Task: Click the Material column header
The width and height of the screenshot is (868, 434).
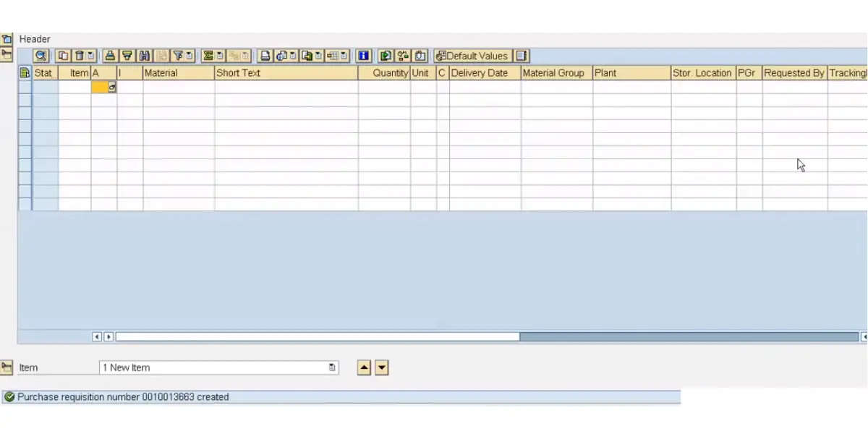Action: tap(179, 73)
